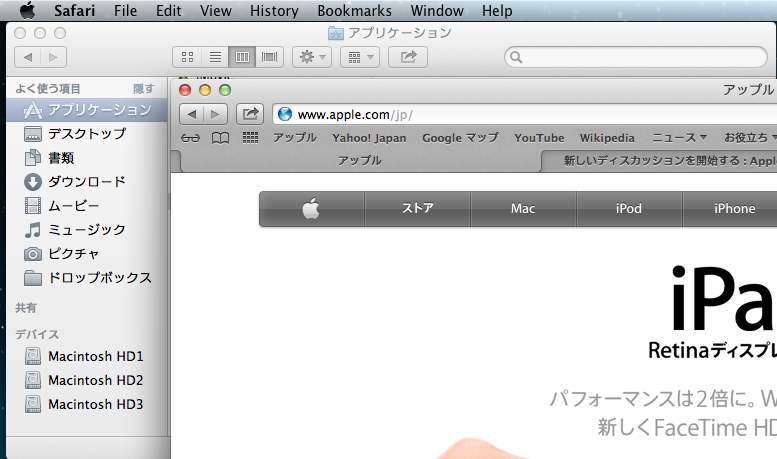Zoom Safari window with green button
The height and width of the screenshot is (459, 777).
pos(225,90)
